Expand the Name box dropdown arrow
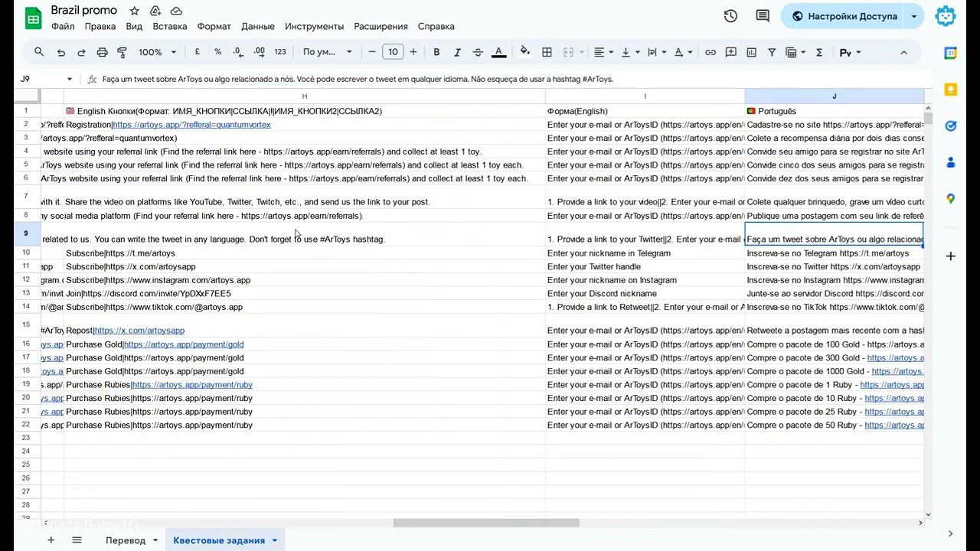The height and width of the screenshot is (551, 980). tap(69, 79)
